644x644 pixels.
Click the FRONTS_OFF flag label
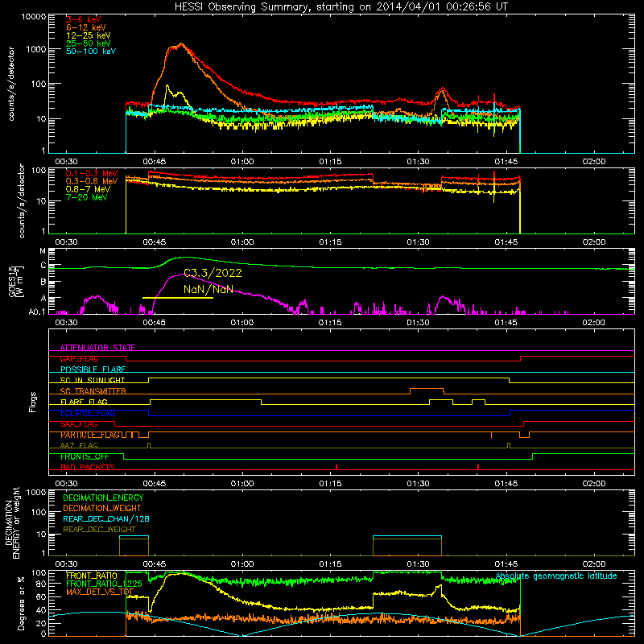coord(85,456)
